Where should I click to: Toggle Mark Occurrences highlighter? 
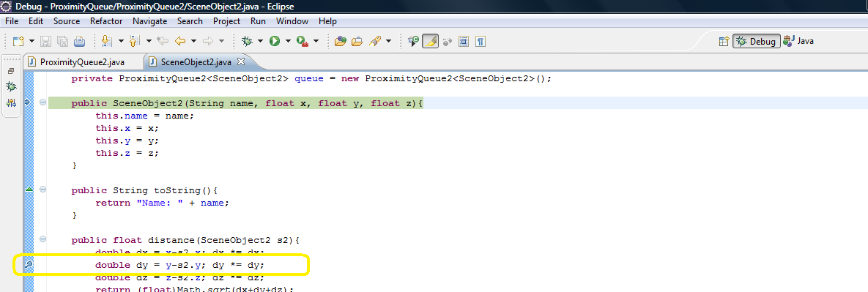point(431,41)
